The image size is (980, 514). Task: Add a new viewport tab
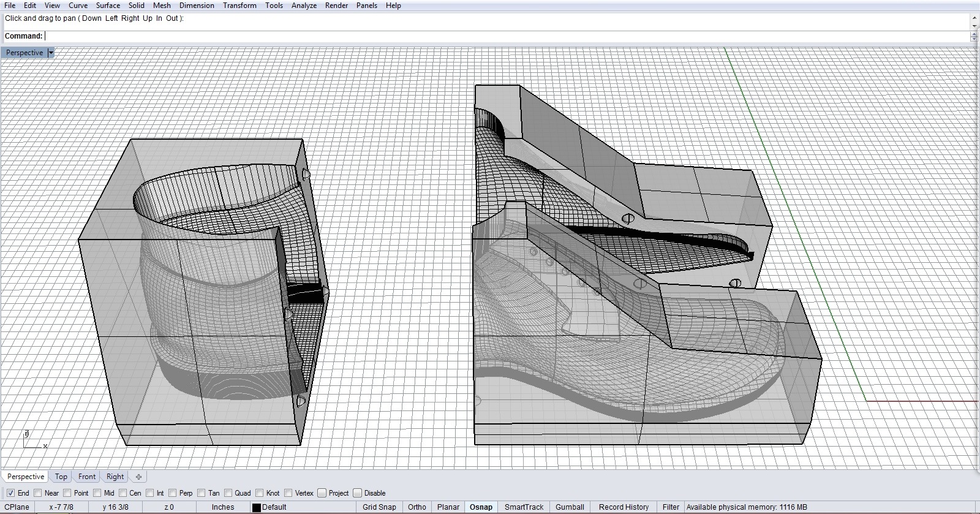138,477
